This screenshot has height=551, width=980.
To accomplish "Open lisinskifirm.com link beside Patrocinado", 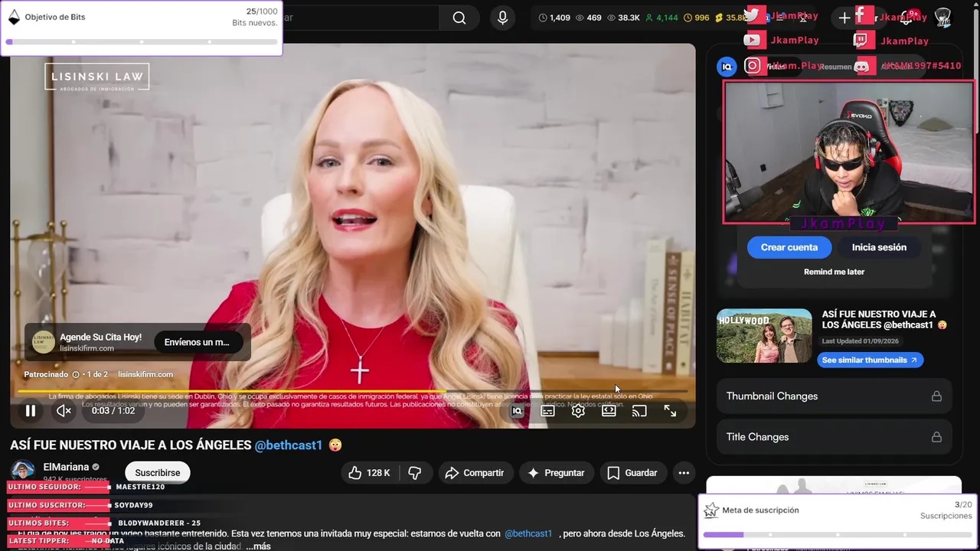I will click(x=145, y=374).
